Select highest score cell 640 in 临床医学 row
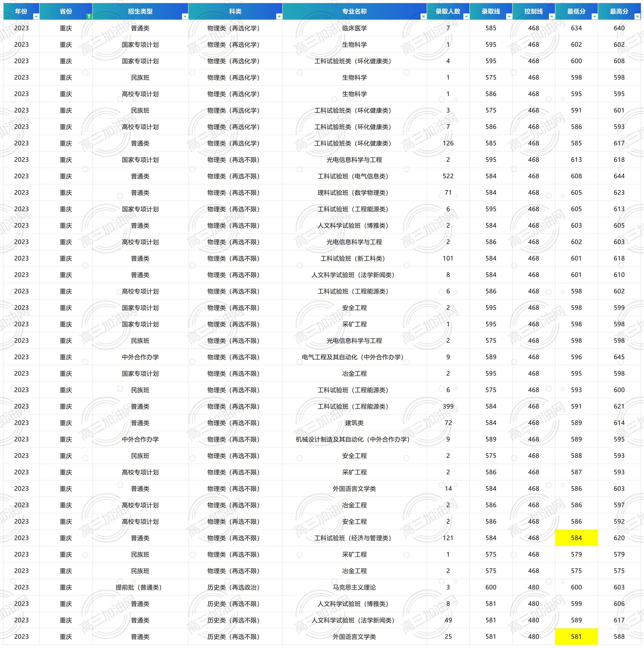Viewport: 644px width, 648px height. [619, 28]
